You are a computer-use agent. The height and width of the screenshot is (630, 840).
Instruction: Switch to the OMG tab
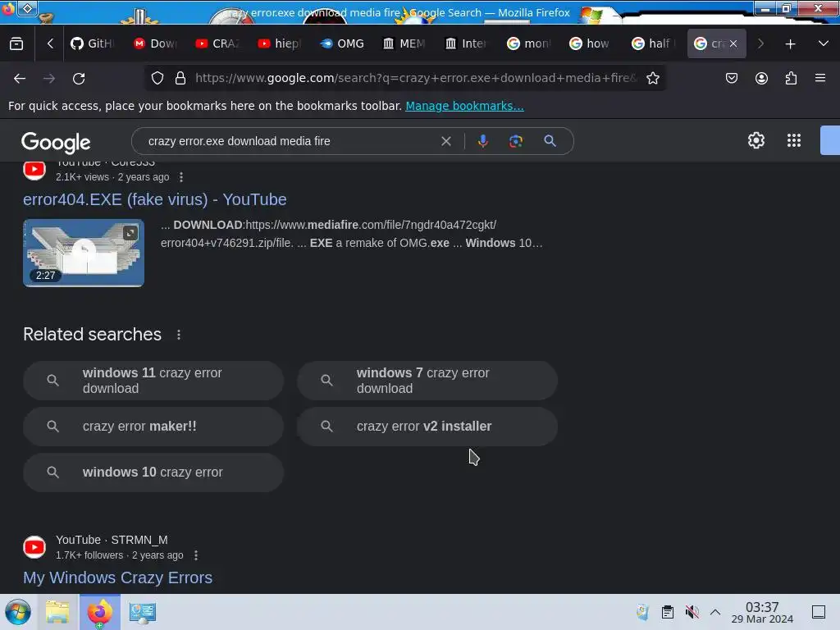342,44
